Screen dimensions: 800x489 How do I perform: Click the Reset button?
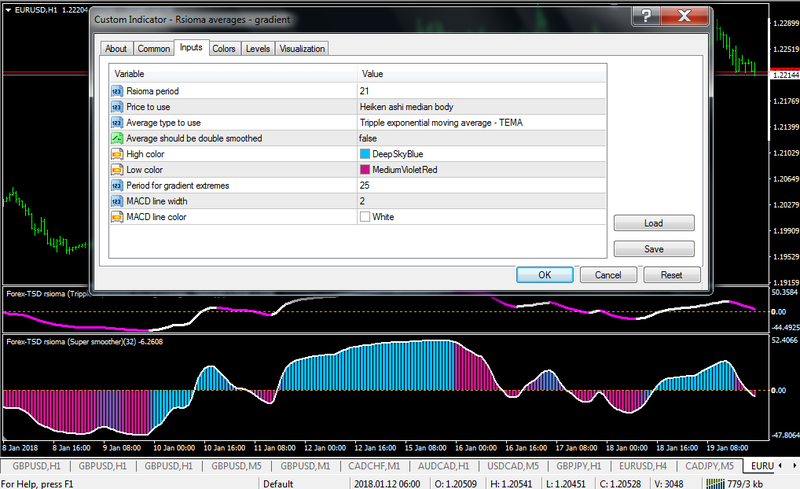coord(671,274)
